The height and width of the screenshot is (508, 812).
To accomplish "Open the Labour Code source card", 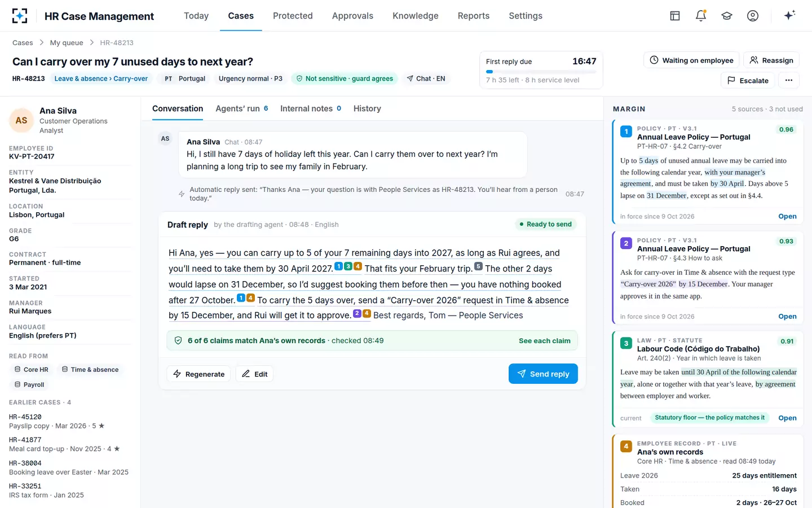I will tap(787, 418).
